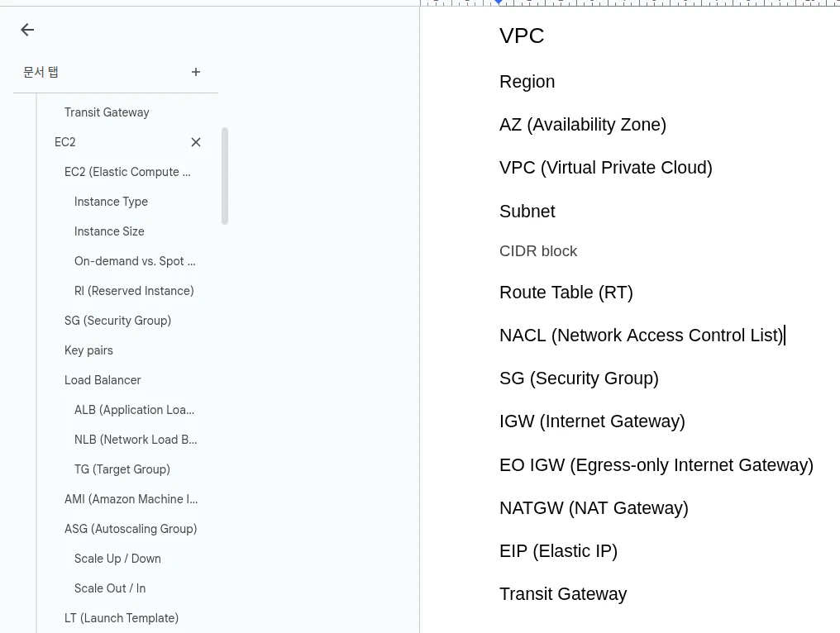Open Instance Type outline entry
This screenshot has height=633, width=840.
click(111, 202)
